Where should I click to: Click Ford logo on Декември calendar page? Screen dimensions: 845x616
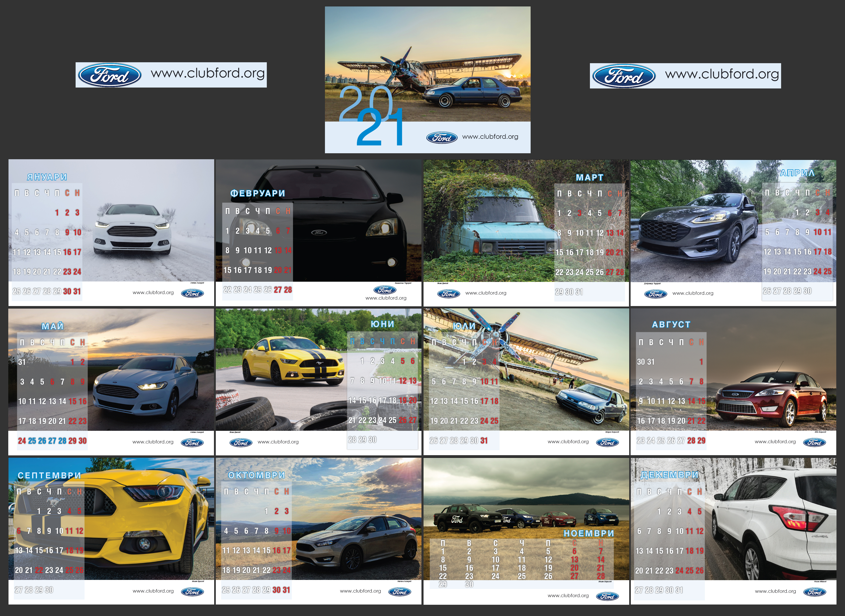815,592
